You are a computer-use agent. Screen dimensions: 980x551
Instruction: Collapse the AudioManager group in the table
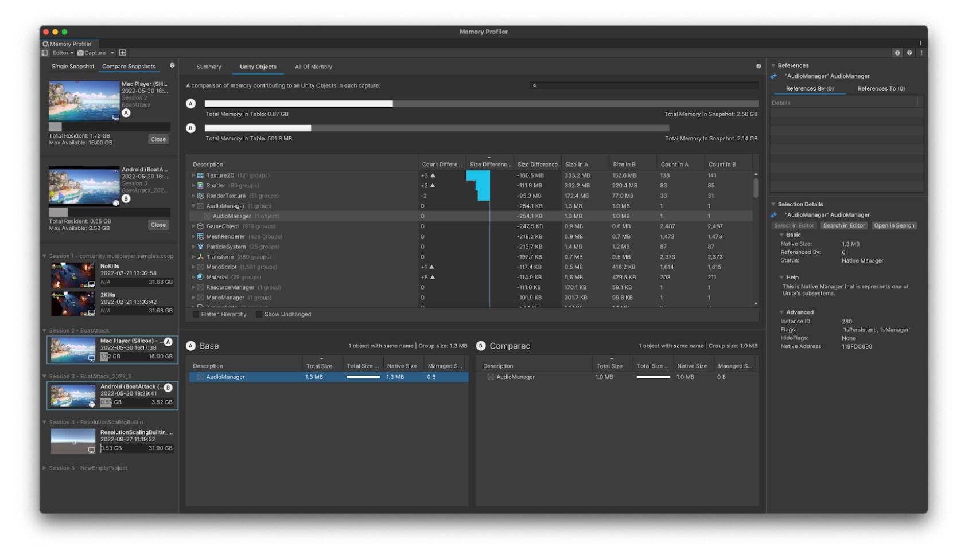coord(193,206)
